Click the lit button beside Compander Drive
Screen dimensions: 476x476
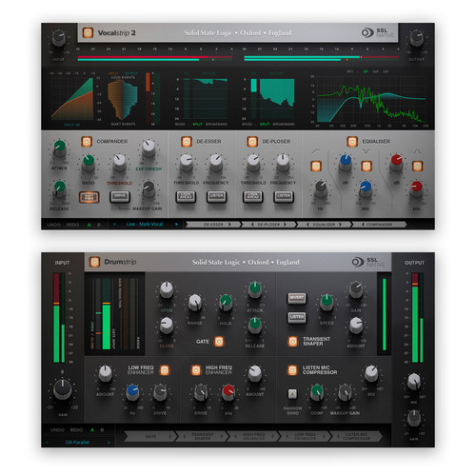[x=89, y=197]
